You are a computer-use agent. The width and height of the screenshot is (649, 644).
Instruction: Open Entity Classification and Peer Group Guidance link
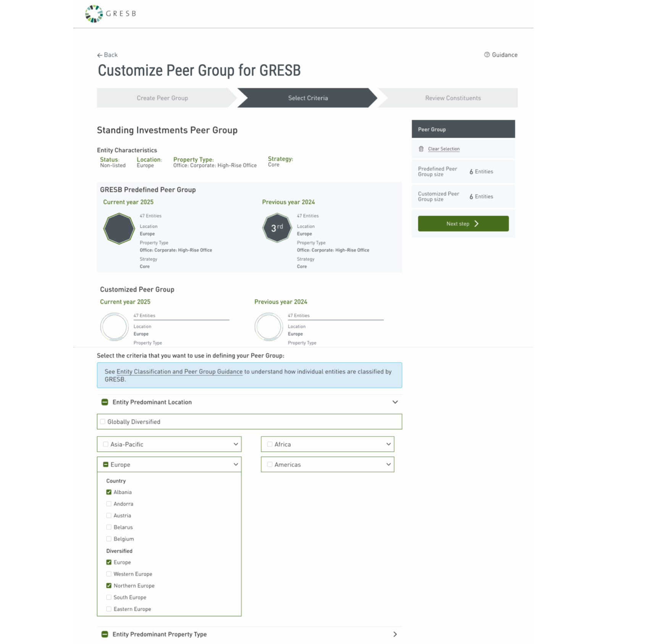[179, 372]
